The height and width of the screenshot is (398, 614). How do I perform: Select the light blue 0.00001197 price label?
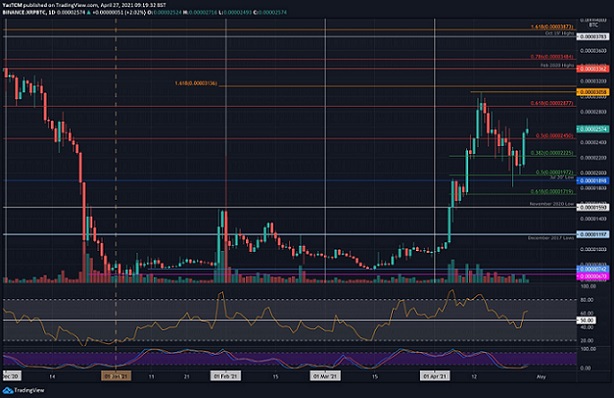tap(593, 234)
